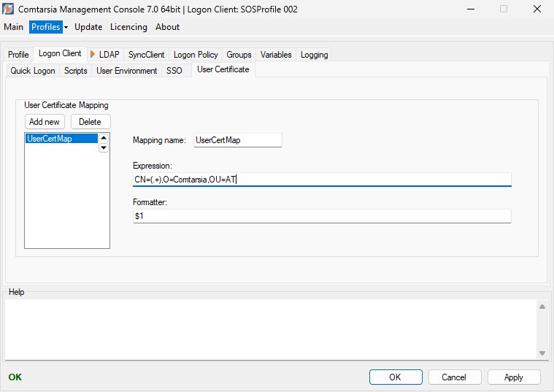Screen dimensions: 554x392
Task: Click the Formatter text field
Action: tap(321, 216)
